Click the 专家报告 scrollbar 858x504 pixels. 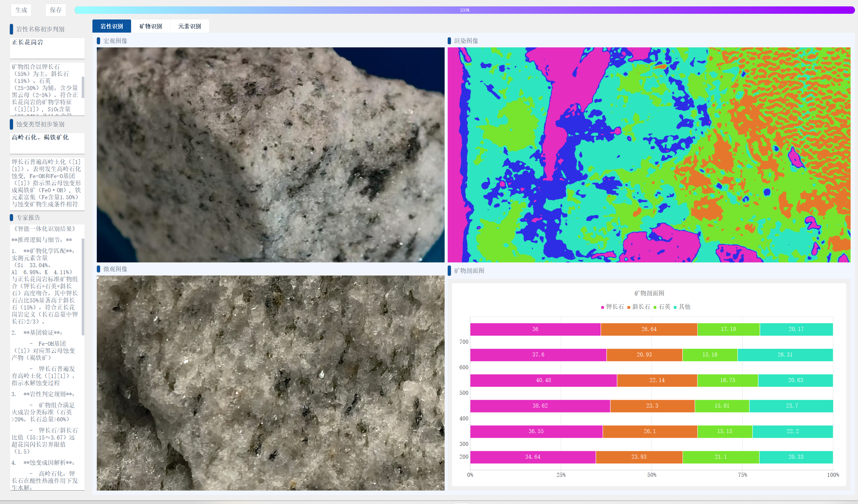tap(83, 287)
